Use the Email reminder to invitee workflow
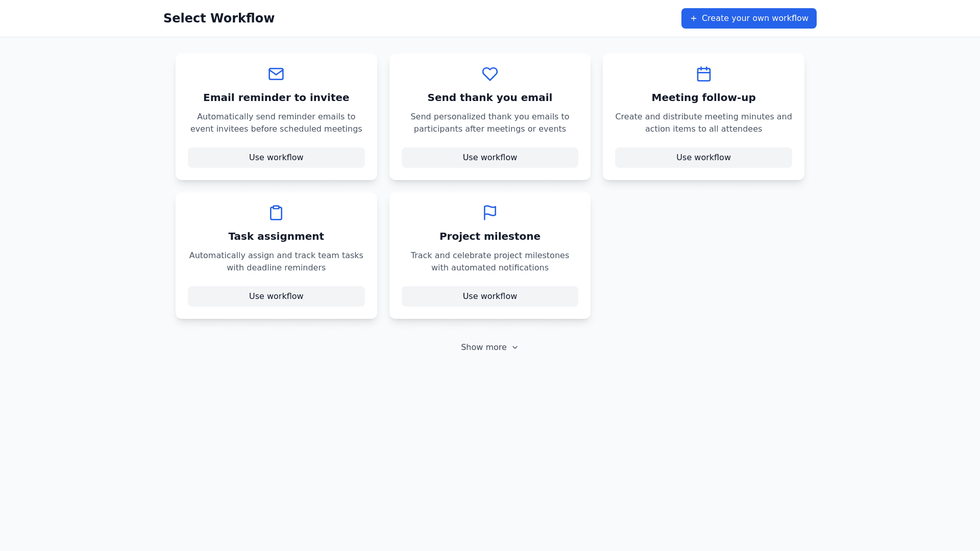The height and width of the screenshot is (551, 980). coord(276,158)
